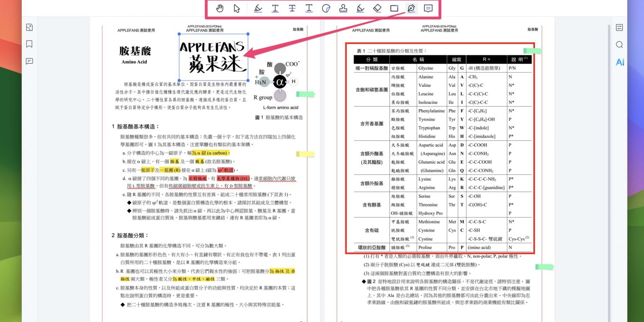Add a comment note from toolbar

coord(428,8)
